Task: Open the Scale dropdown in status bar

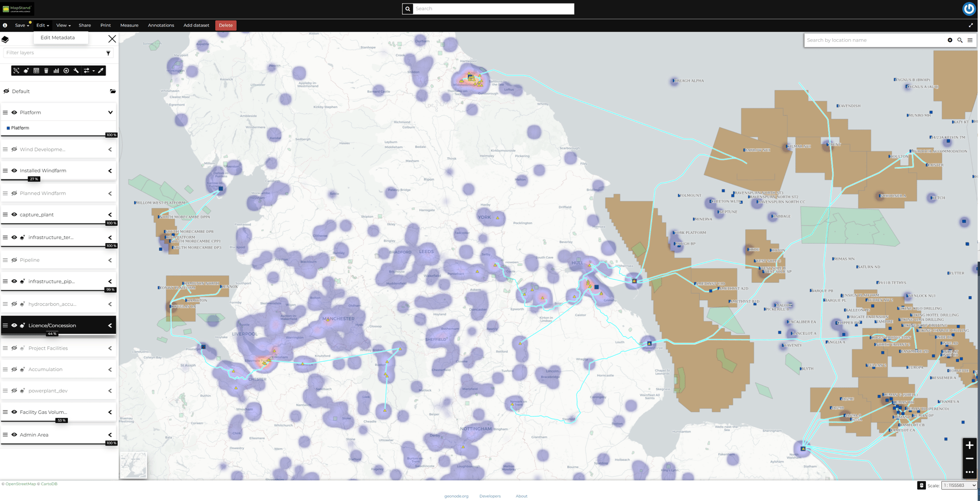Action: tap(959, 485)
